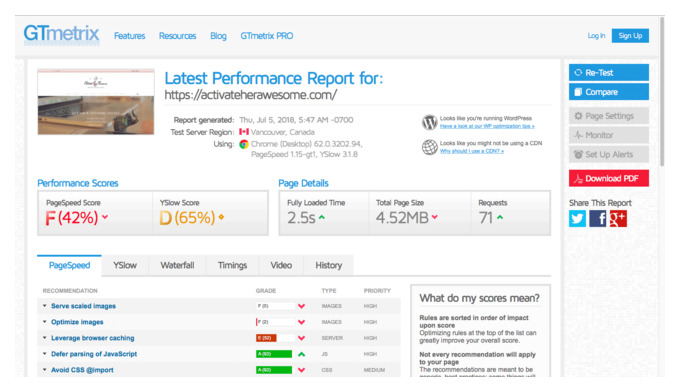This screenshot has width=680, height=392.
Task: Click the Log In link
Action: click(x=596, y=36)
